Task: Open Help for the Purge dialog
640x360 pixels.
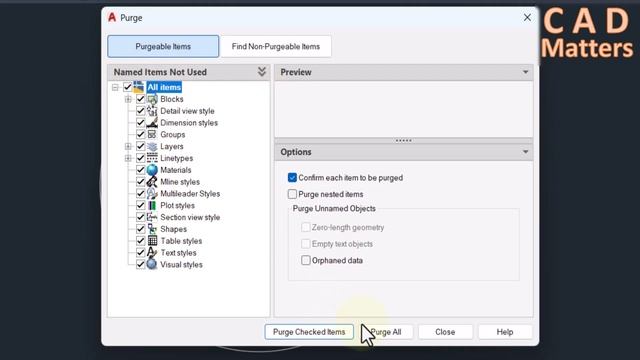Action: pyautogui.click(x=505, y=332)
